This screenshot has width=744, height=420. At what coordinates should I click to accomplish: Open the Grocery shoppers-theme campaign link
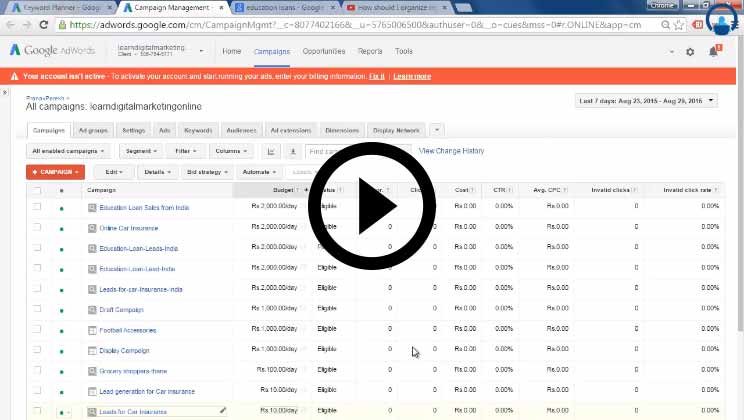point(134,371)
